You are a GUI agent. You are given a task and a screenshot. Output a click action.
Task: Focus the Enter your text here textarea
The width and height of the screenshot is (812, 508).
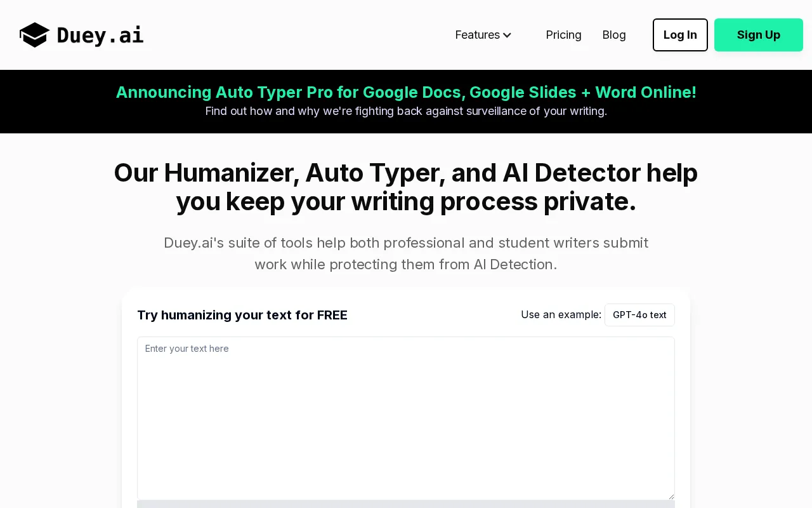(x=406, y=418)
